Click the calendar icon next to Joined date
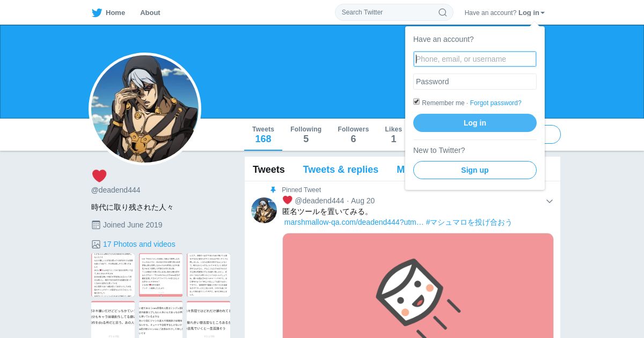Image resolution: width=644 pixels, height=338 pixels. (96, 225)
